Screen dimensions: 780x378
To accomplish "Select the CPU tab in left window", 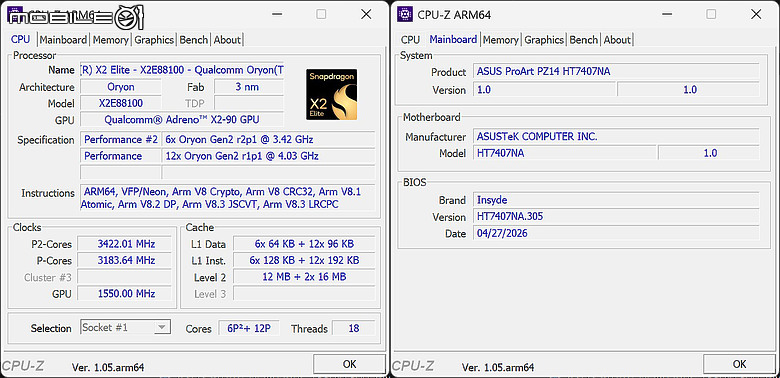I will point(20,39).
